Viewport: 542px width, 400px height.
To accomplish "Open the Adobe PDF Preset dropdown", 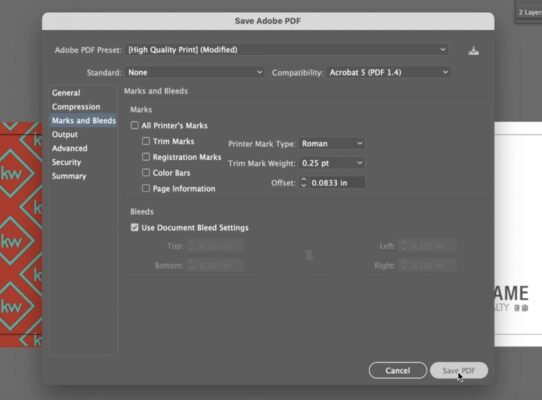I will click(287, 50).
